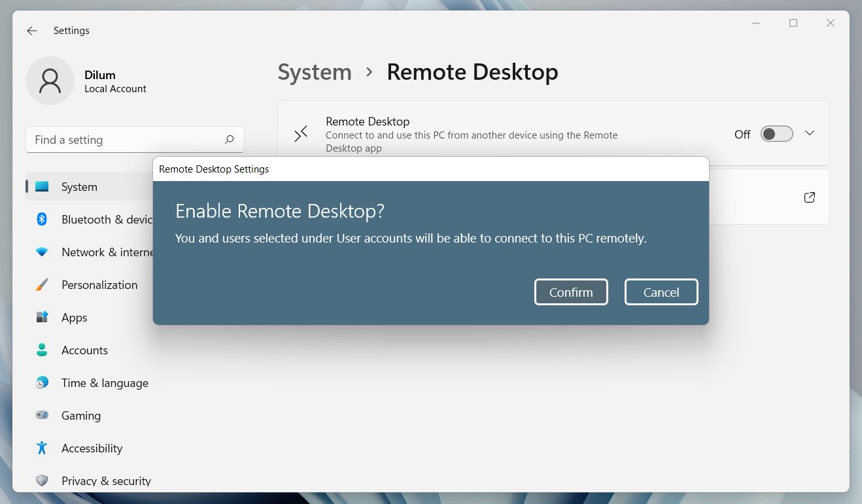Click the search magnifier in Find a setting
The width and height of the screenshot is (862, 504).
[x=229, y=139]
